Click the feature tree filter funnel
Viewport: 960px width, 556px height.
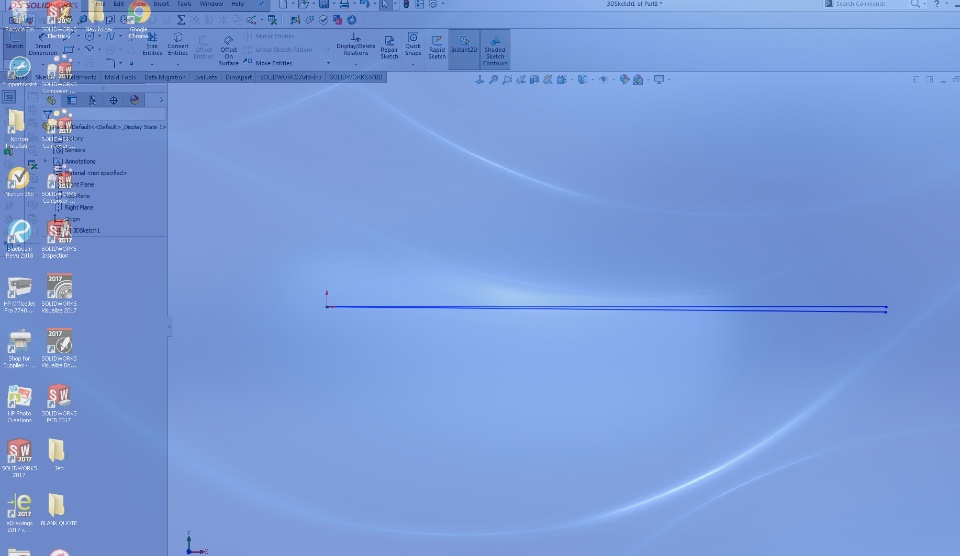(47, 115)
